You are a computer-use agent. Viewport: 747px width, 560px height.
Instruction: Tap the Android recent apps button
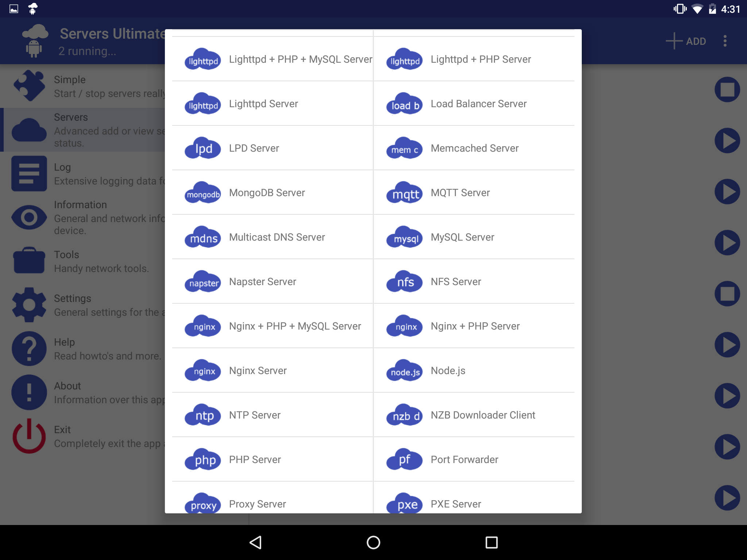[491, 542]
